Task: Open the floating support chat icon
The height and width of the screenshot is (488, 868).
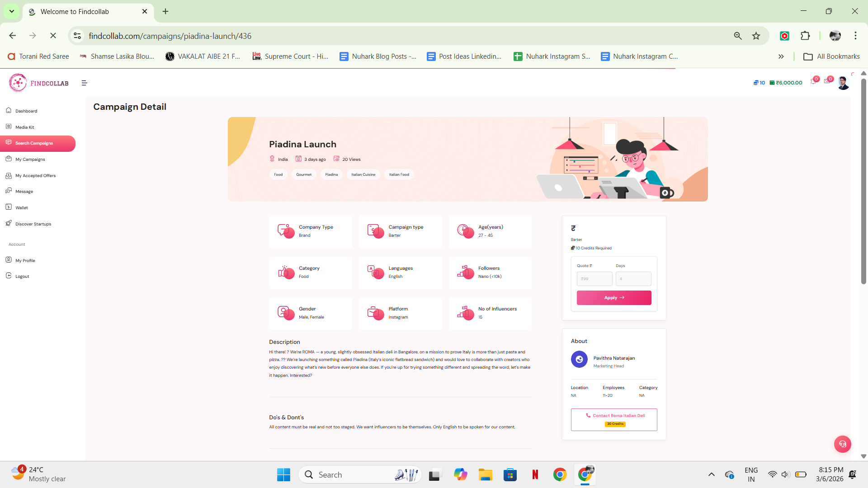Action: [x=842, y=444]
